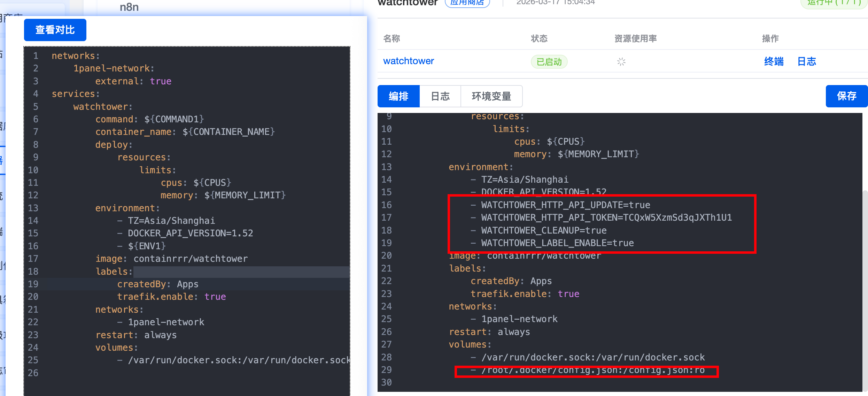Image resolution: width=868 pixels, height=396 pixels.
Task: Open 终端 for the watchtower container
Action: pos(774,62)
